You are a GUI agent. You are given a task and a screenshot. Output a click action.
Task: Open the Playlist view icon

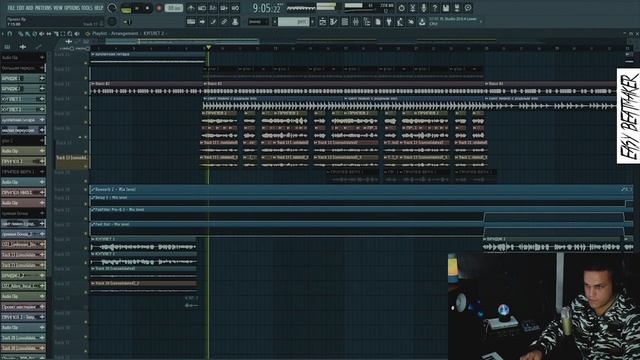pos(322,22)
